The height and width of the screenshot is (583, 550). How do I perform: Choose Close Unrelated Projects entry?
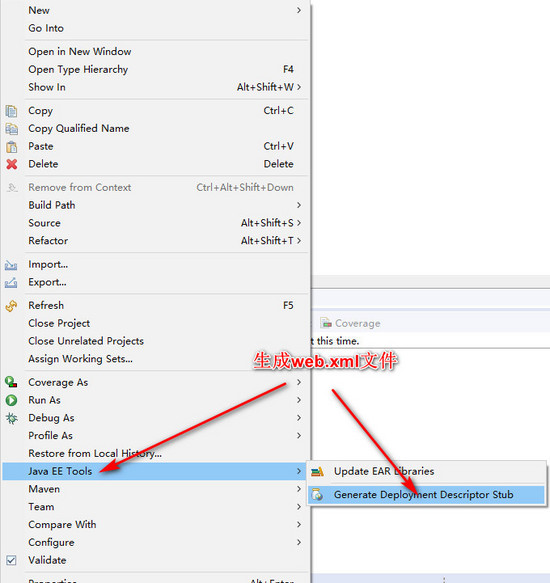click(x=86, y=341)
